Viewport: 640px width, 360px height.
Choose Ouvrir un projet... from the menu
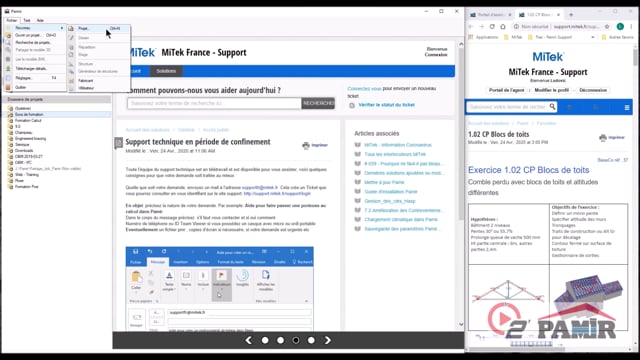36,35
